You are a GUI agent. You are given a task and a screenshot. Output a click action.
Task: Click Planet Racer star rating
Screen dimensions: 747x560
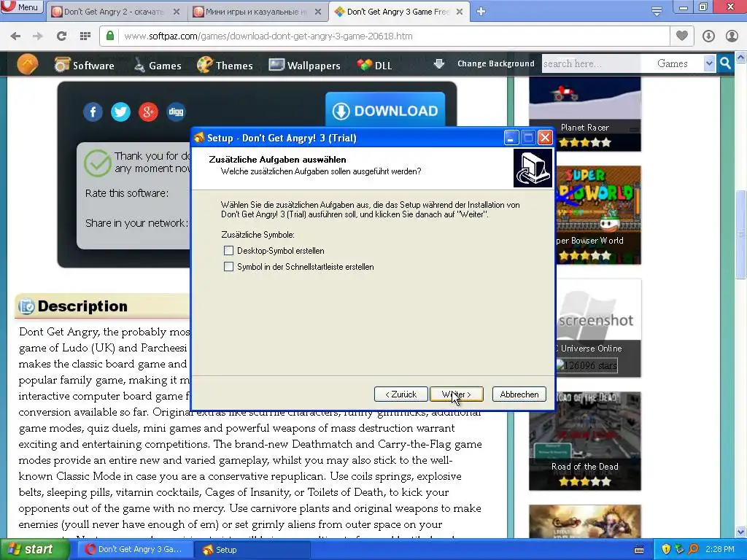(x=584, y=142)
